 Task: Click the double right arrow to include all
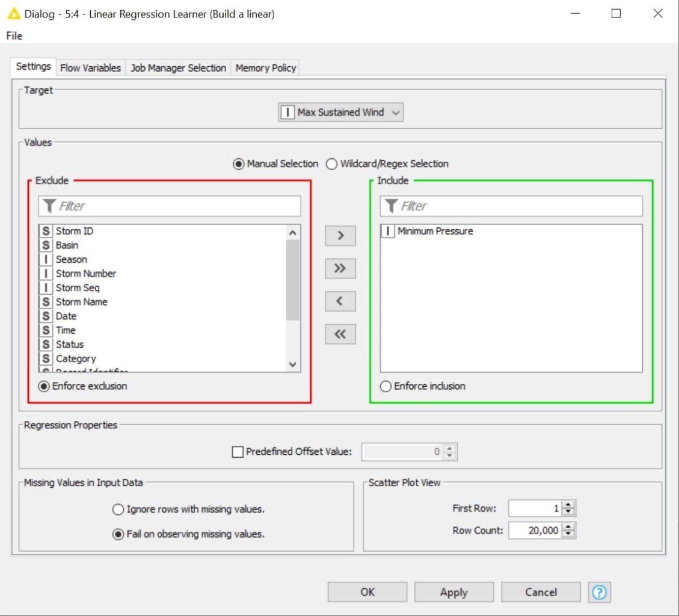coord(340,268)
